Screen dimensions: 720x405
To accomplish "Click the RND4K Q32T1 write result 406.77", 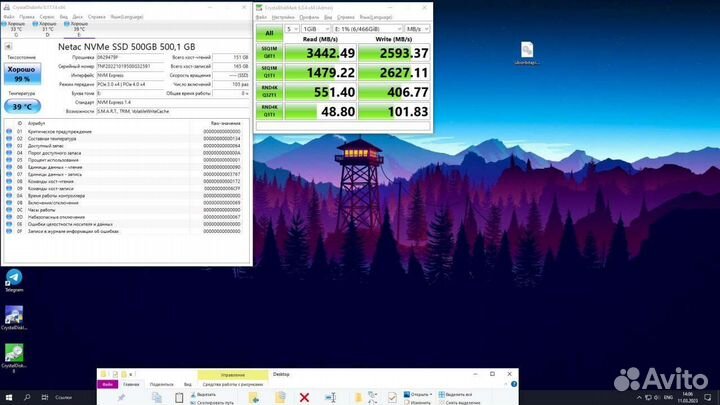I will click(x=394, y=92).
